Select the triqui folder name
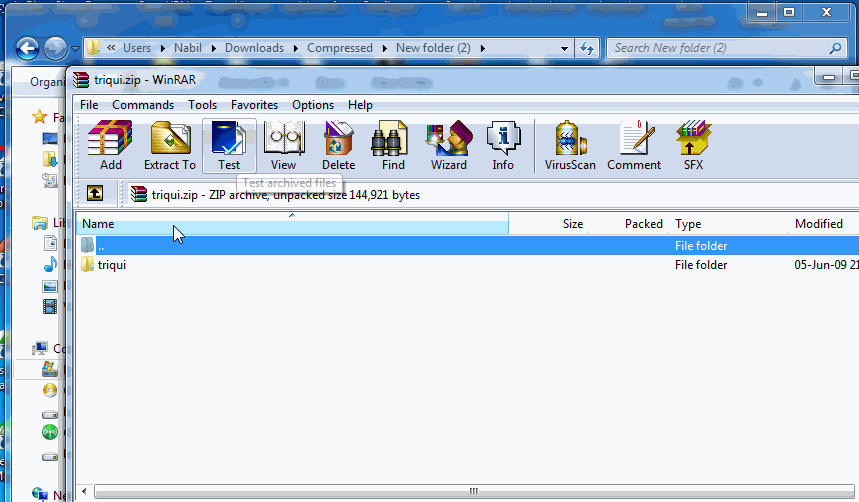The height and width of the screenshot is (502, 859). (112, 265)
